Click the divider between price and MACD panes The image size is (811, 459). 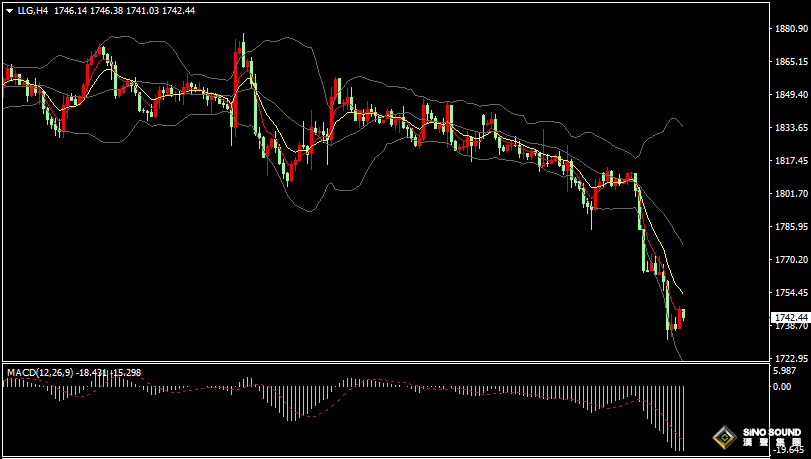(386, 362)
